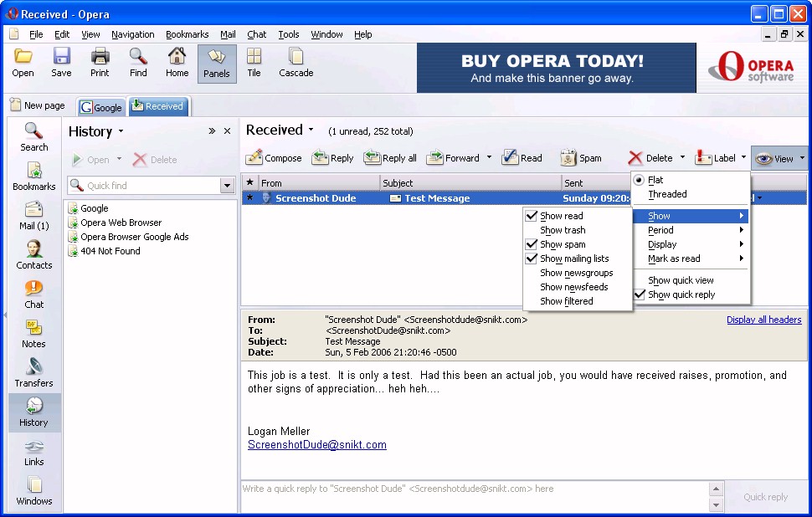Open the Delete button dropdown arrow
The image size is (812, 517).
(x=682, y=157)
